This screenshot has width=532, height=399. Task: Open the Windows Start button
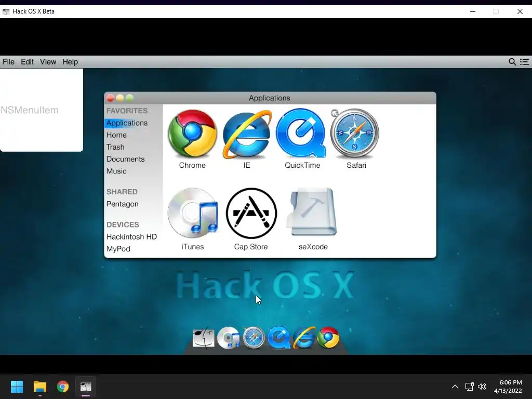[17, 387]
